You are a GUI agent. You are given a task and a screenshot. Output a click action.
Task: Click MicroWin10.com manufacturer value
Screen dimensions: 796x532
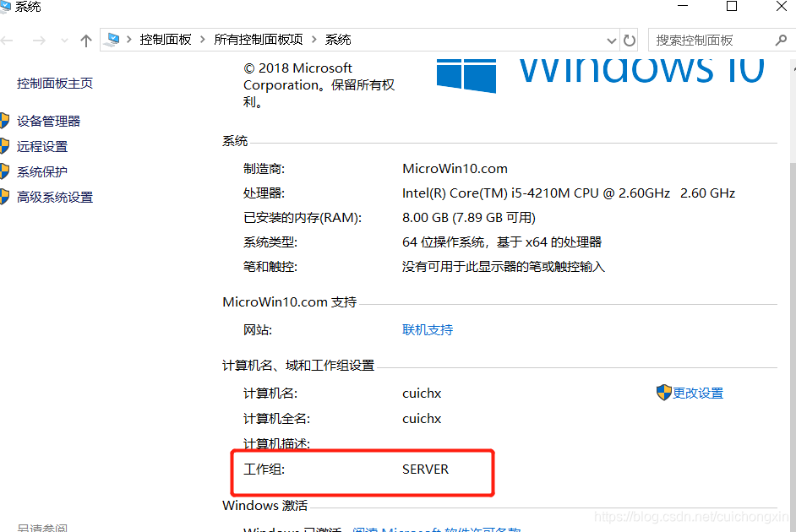point(455,169)
